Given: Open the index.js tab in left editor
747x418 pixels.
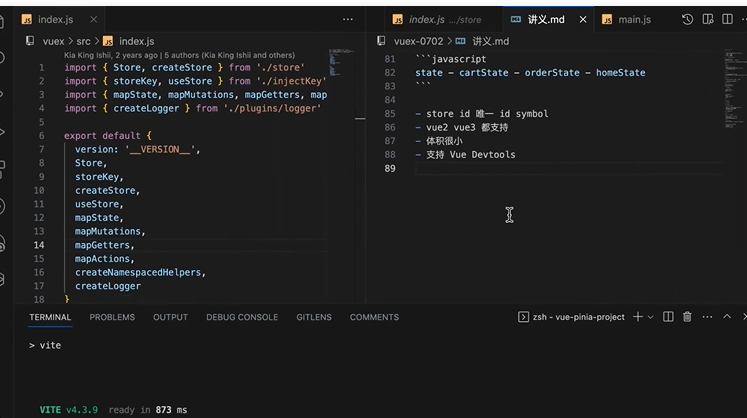Looking at the screenshot, I should 55,20.
